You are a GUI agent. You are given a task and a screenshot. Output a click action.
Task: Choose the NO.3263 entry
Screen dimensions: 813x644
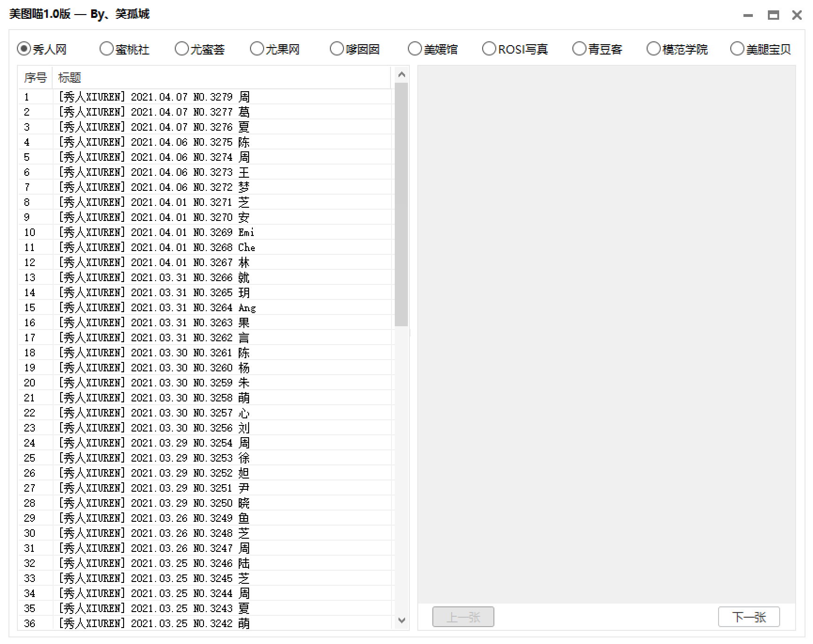tap(205, 322)
